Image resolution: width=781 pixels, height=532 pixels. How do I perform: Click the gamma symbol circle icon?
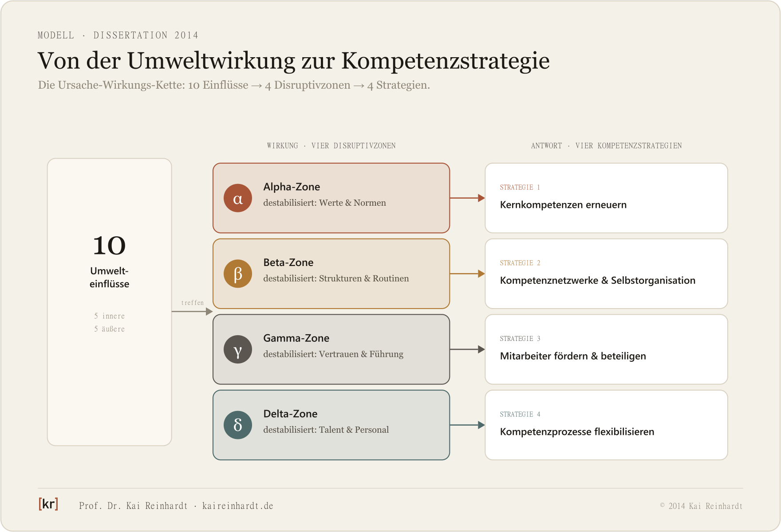click(x=238, y=349)
